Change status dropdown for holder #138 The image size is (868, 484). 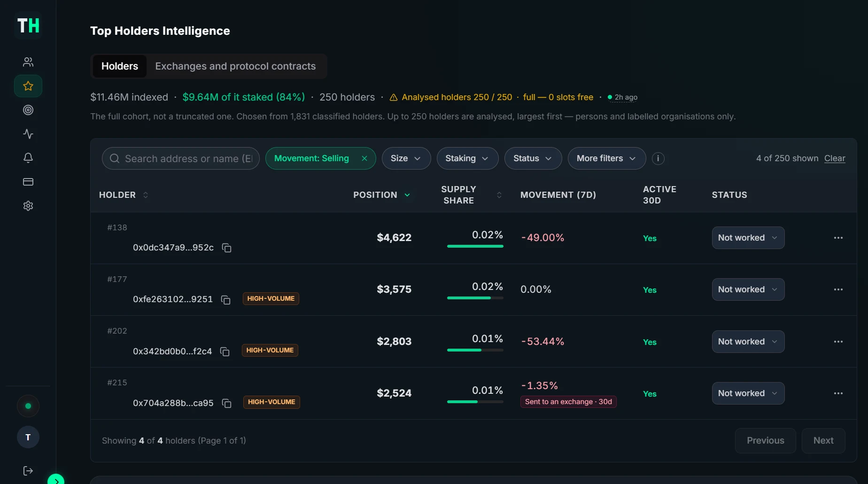pos(748,238)
